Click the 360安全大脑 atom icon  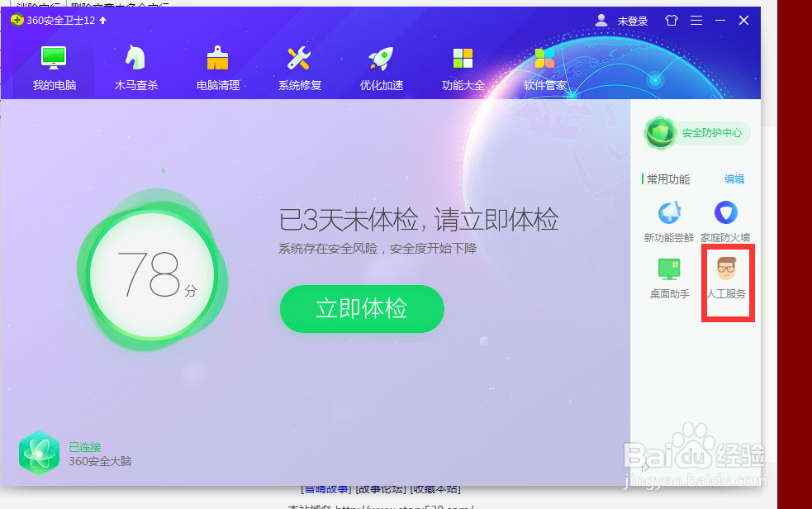coord(40,454)
